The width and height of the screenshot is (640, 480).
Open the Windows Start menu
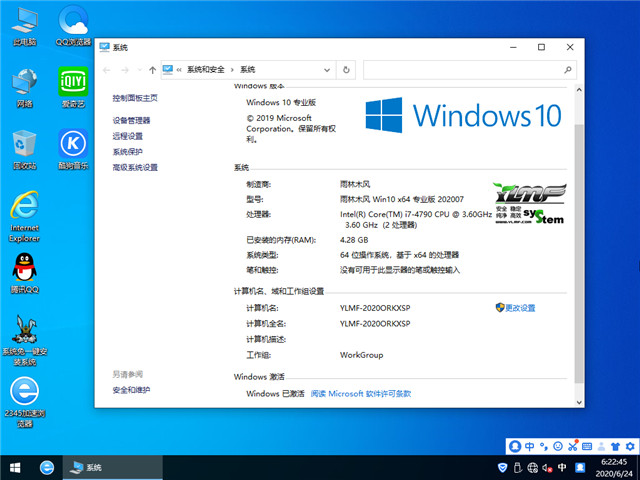15,468
